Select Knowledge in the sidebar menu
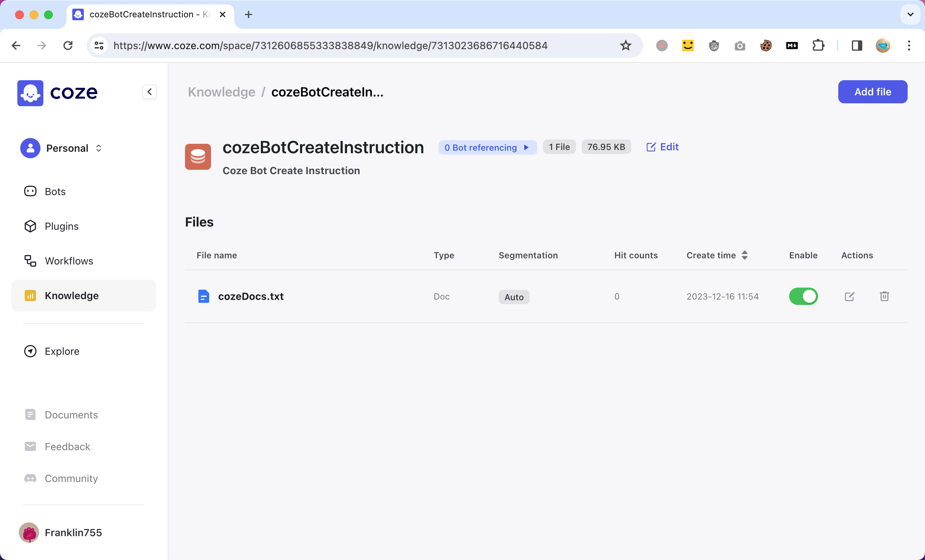Screen dimensions: 925x560 (x=71, y=296)
